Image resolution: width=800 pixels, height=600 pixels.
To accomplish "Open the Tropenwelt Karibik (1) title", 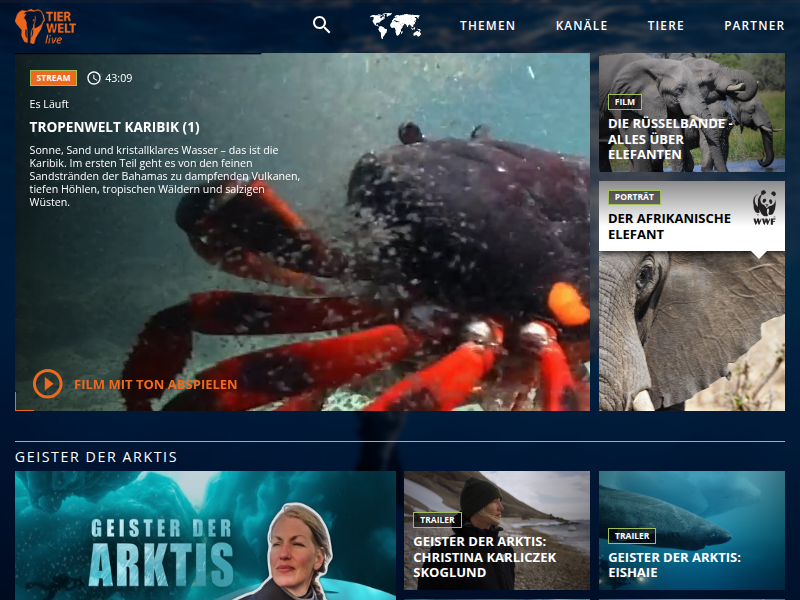I will [115, 127].
